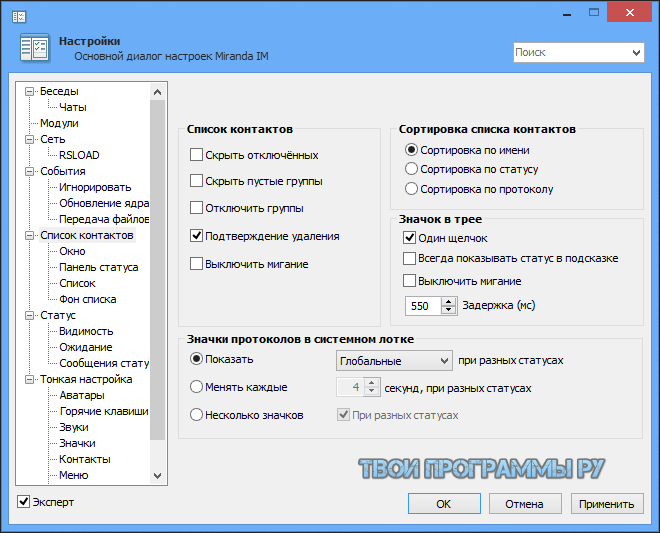Open 'Панель статуса' settings page

pyautogui.click(x=98, y=268)
